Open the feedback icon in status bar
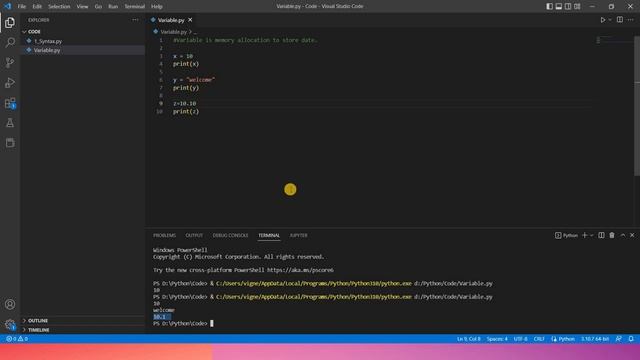Image resolution: width=640 pixels, height=360 pixels. point(619,339)
